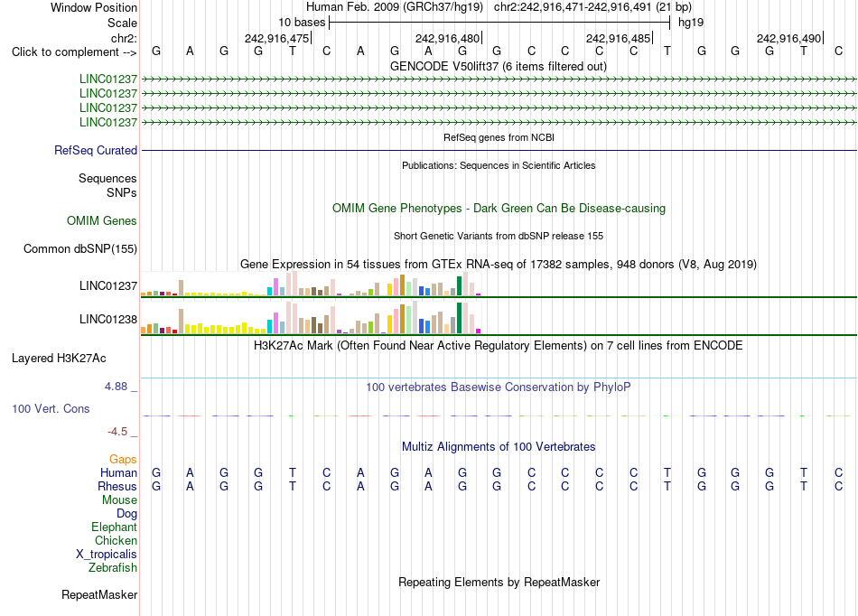Screen dimensions: 858x616
Task: Click the Human alignment row label
Action: click(118, 472)
